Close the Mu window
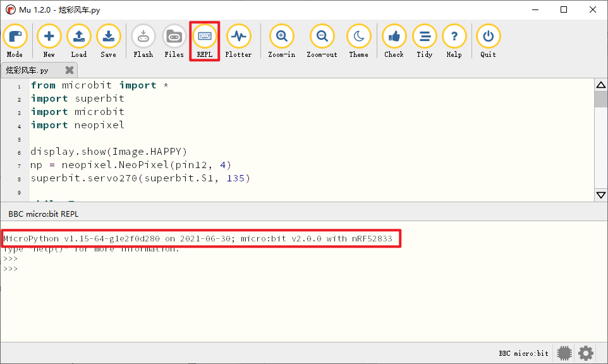This screenshot has width=608, height=364. pyautogui.click(x=592, y=9)
